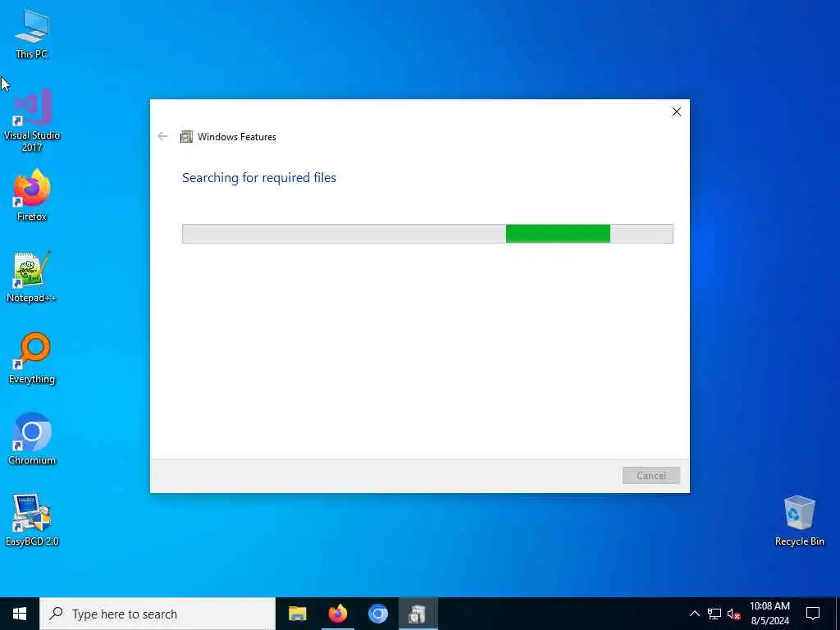
Task: Select the Firefox desktop shortcut
Action: click(32, 195)
